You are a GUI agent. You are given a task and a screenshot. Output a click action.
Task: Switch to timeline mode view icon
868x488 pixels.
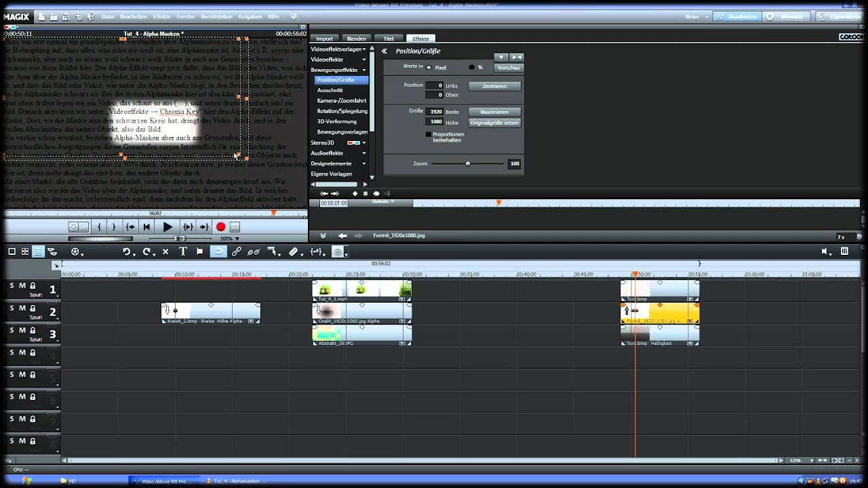(x=38, y=251)
